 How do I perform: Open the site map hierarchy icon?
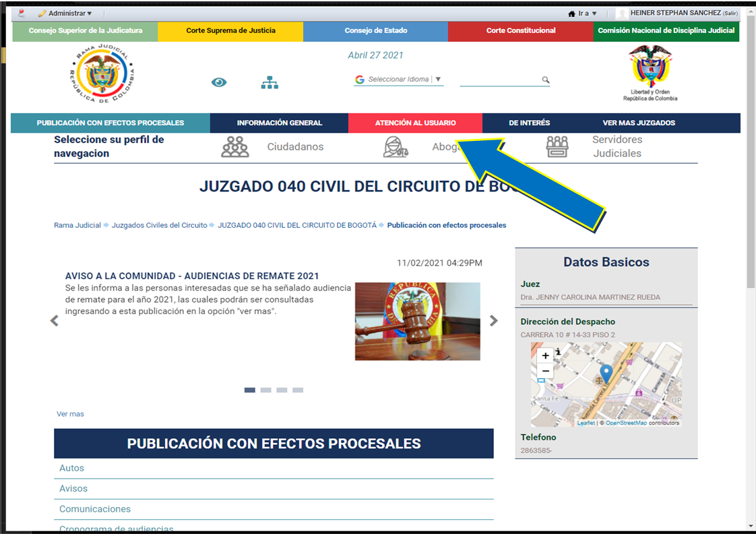coord(270,83)
